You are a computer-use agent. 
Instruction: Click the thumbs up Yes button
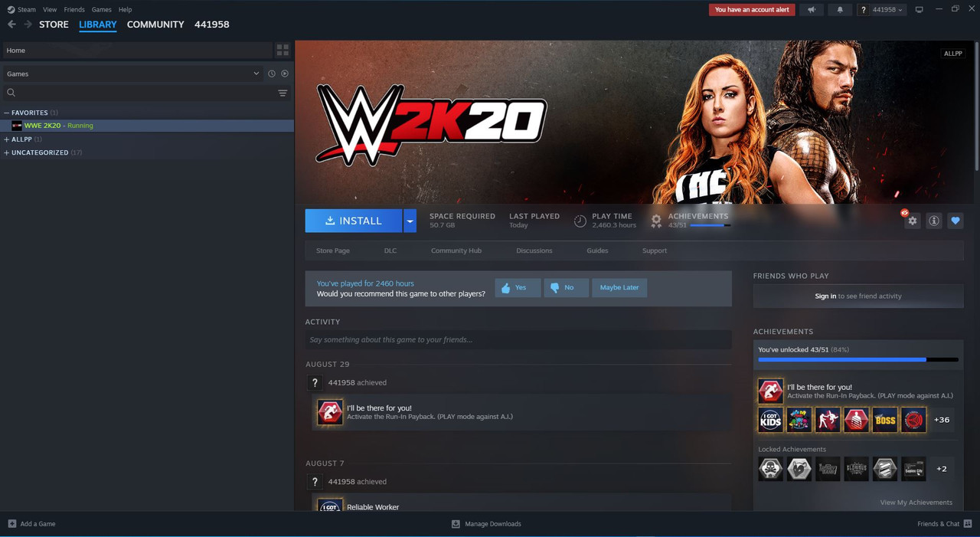518,287
